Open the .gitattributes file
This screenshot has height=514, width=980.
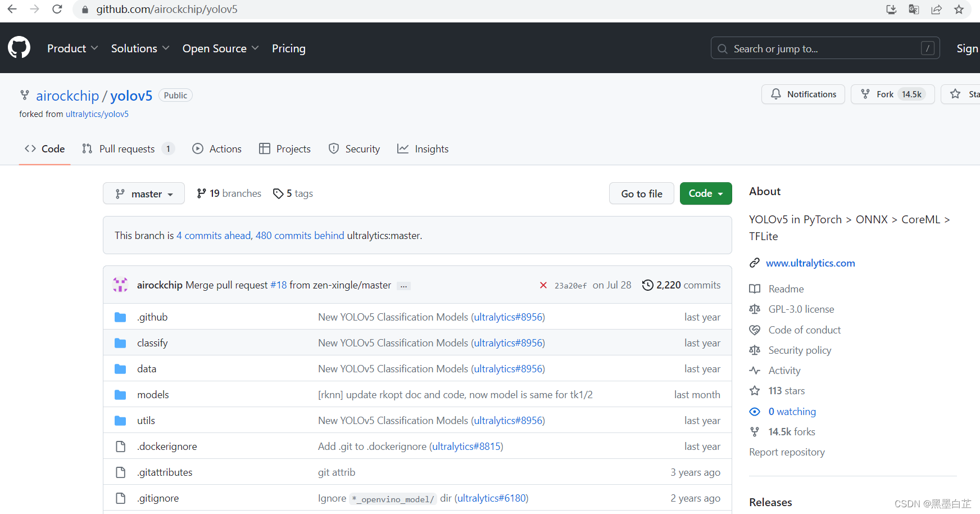point(165,472)
